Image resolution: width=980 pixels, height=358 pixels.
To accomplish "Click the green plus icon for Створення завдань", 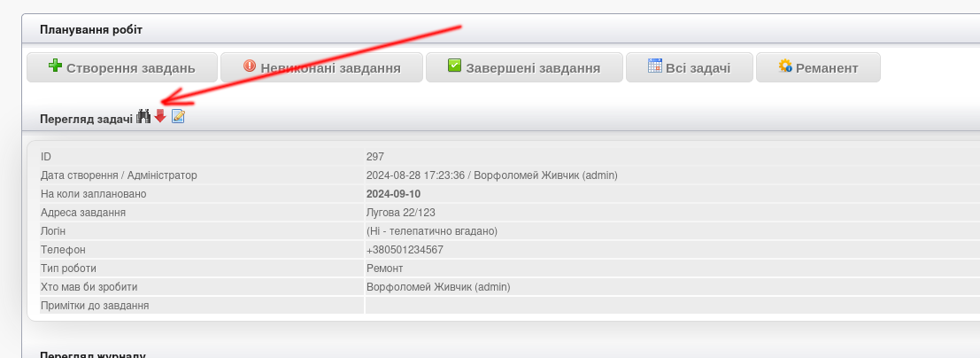I will pyautogui.click(x=55, y=66).
